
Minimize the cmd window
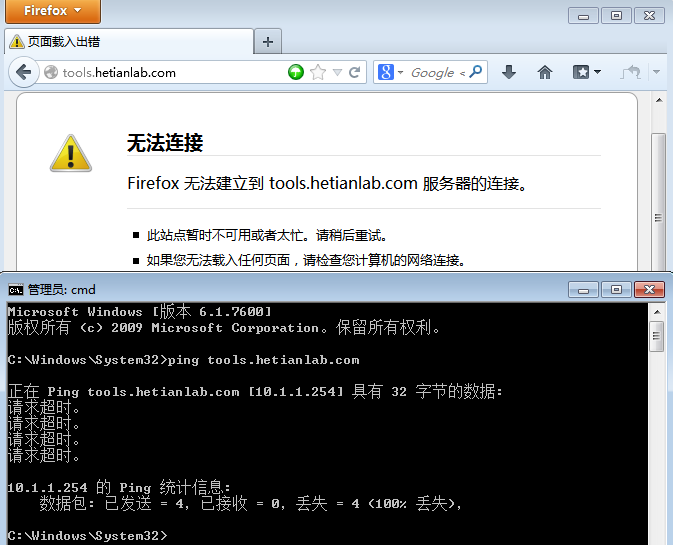(583, 290)
